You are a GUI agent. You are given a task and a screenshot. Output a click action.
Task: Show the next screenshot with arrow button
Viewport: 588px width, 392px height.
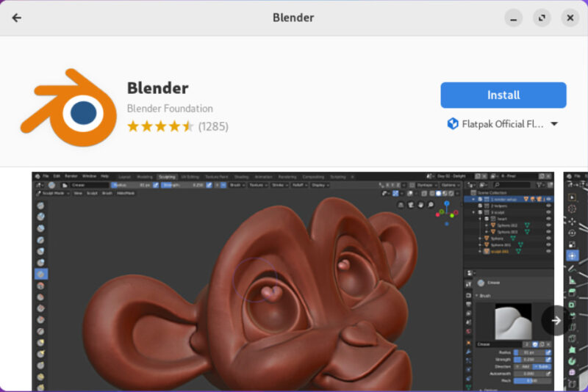556,321
